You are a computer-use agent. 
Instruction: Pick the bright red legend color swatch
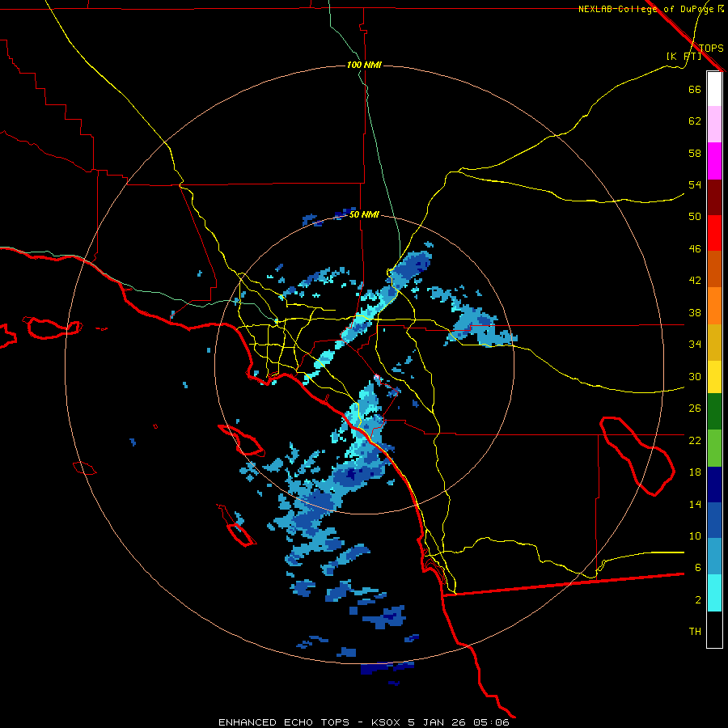pyautogui.click(x=714, y=233)
